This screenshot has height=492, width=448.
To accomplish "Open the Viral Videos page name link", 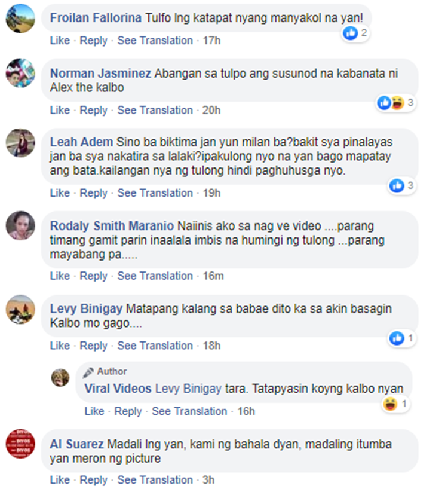I will [x=118, y=389].
